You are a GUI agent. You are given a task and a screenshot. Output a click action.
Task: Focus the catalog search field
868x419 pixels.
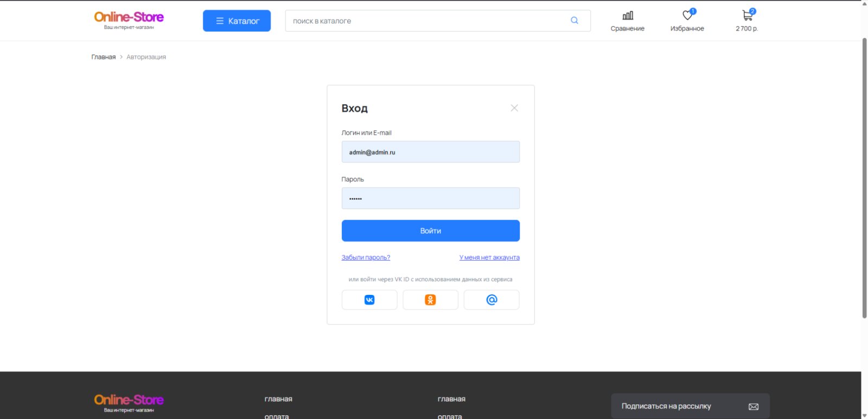(x=423, y=21)
